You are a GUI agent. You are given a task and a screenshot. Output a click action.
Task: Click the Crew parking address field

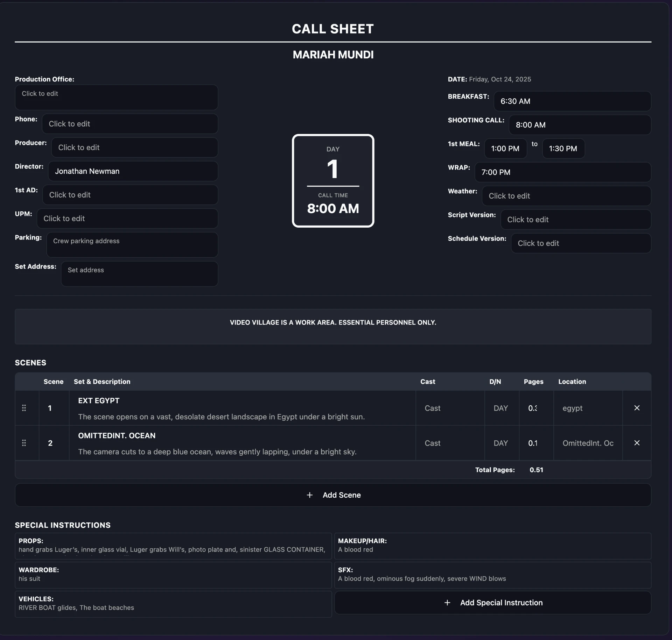coord(132,245)
